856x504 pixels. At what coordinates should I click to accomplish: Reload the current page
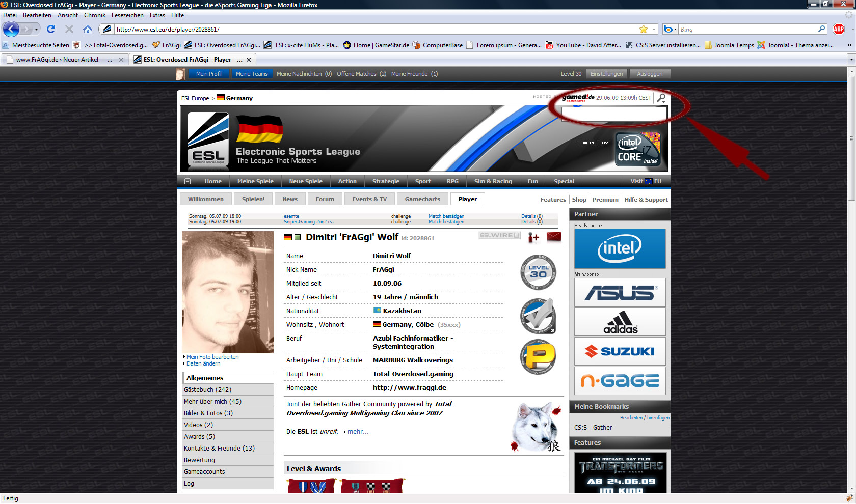pos(51,29)
